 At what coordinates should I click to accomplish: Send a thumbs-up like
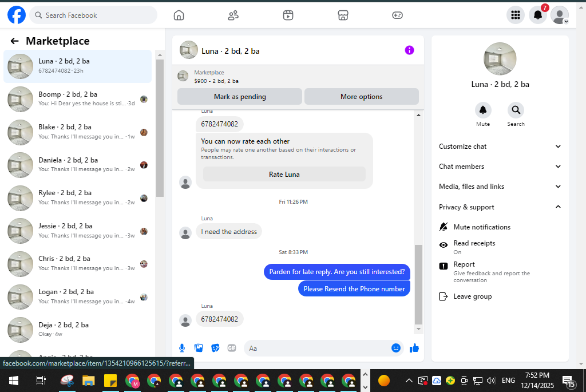tap(414, 349)
